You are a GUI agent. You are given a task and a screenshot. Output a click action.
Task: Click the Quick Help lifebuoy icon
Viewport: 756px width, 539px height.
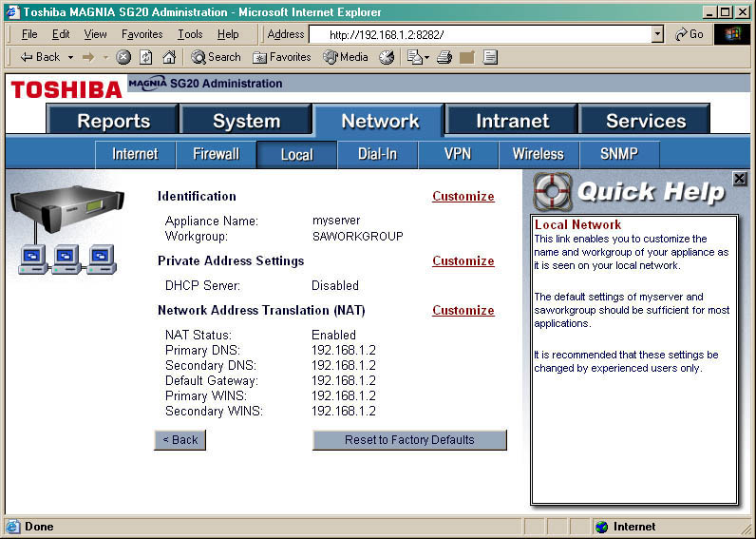point(553,192)
